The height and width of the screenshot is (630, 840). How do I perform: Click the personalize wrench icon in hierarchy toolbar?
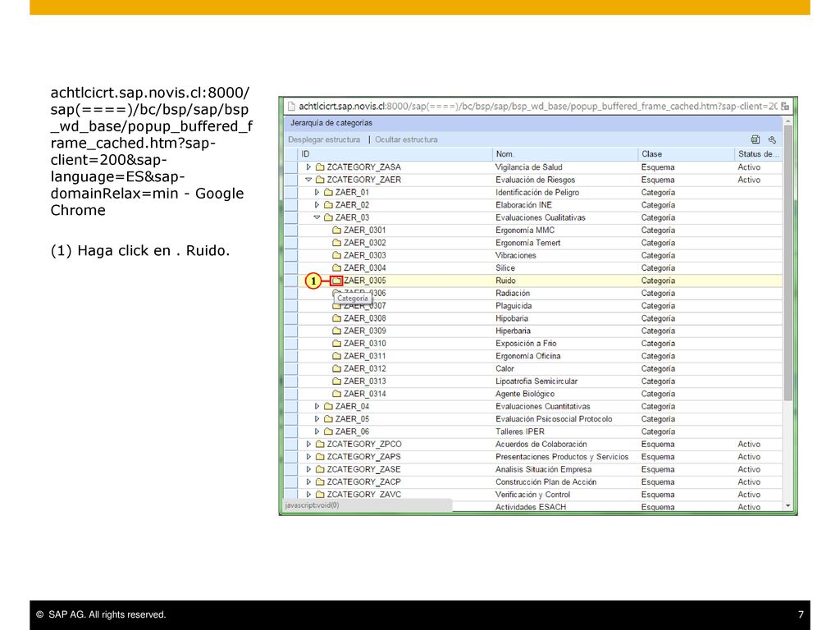(772, 139)
